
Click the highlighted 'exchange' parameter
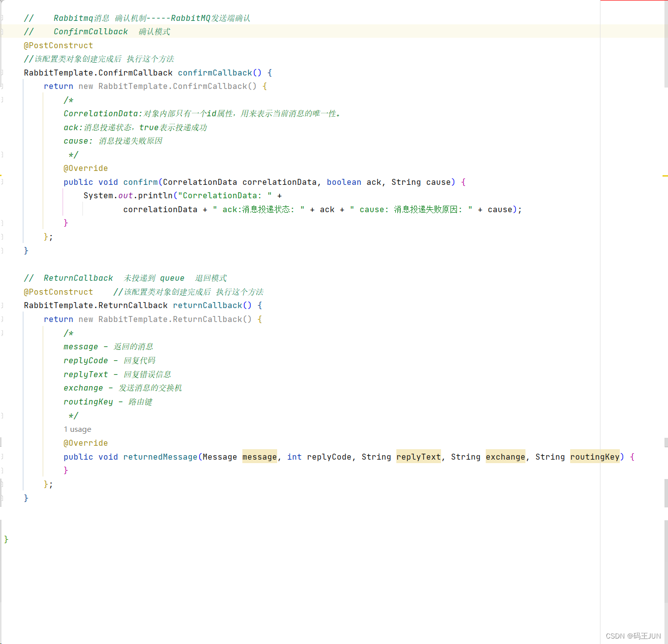[505, 457]
